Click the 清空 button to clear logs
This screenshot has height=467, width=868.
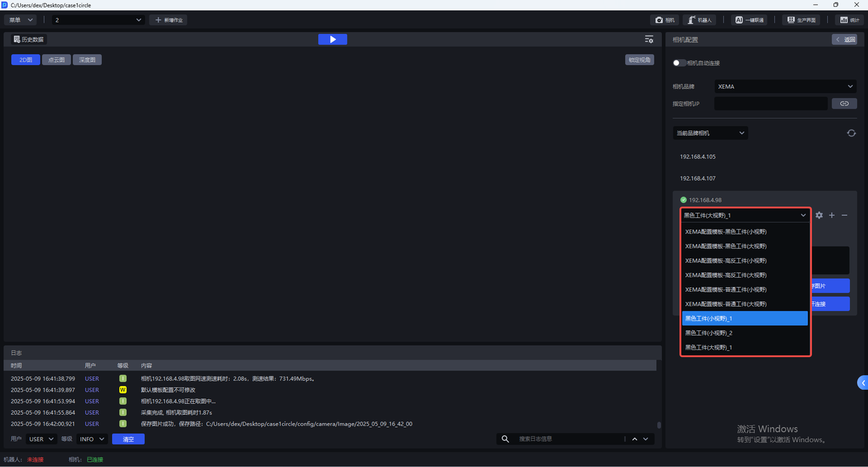(128, 439)
